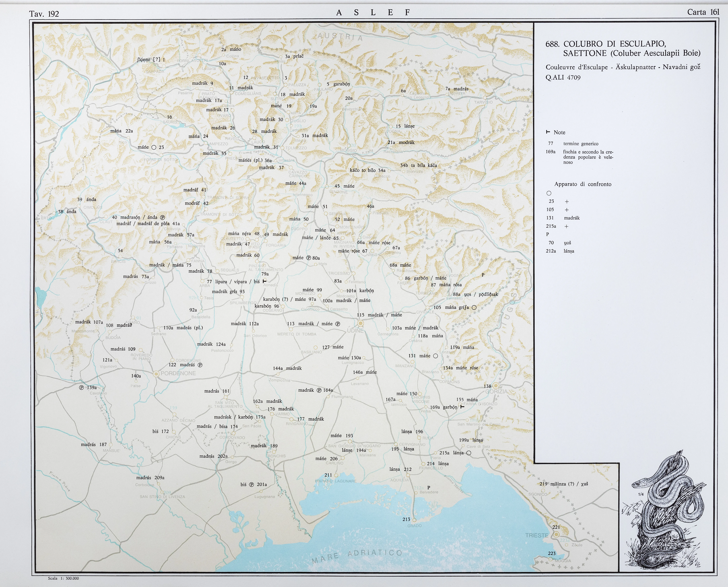This screenshot has height=587, width=728.
Task: Click the Udine city marker
Action: click(360, 323)
